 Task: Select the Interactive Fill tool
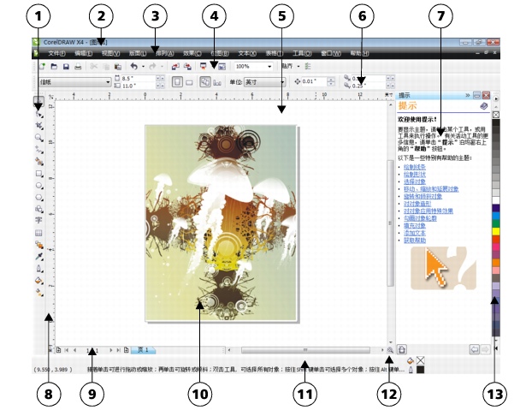(39, 293)
